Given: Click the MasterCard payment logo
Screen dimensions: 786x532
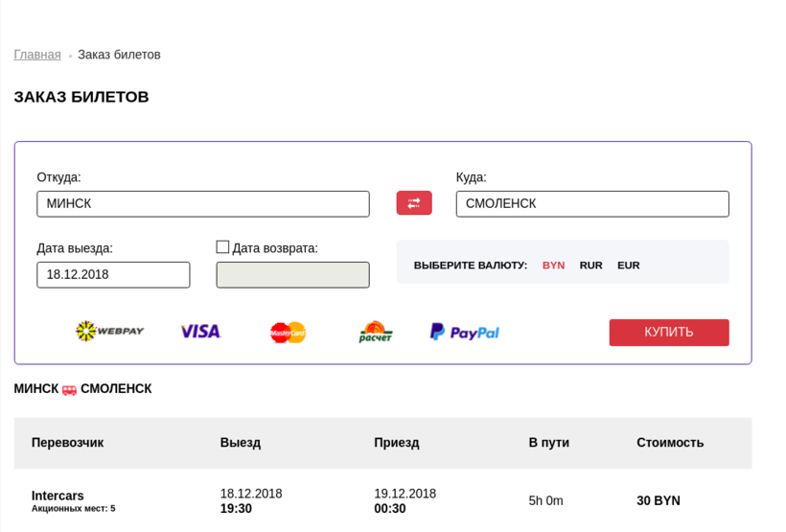Looking at the screenshot, I should point(288,333).
